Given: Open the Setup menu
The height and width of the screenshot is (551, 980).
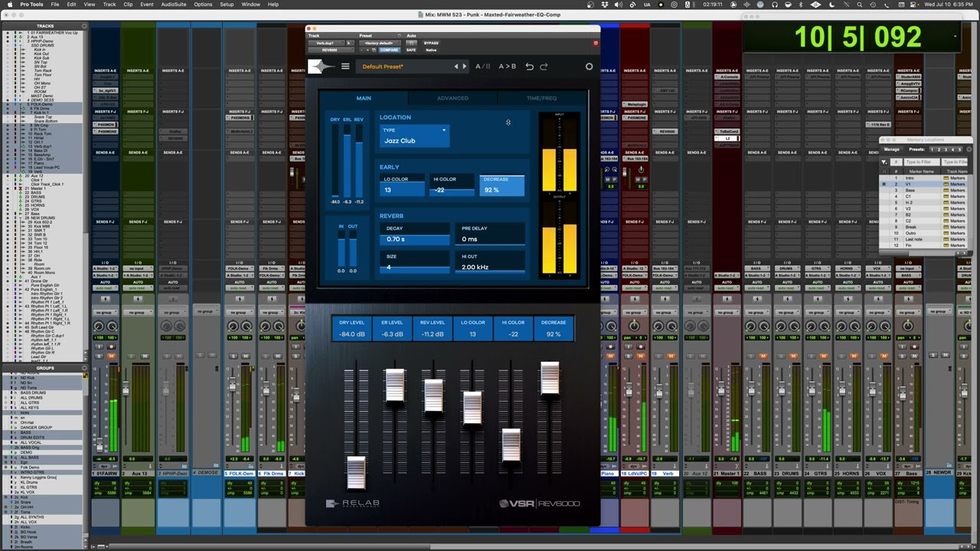Looking at the screenshot, I should point(227,5).
